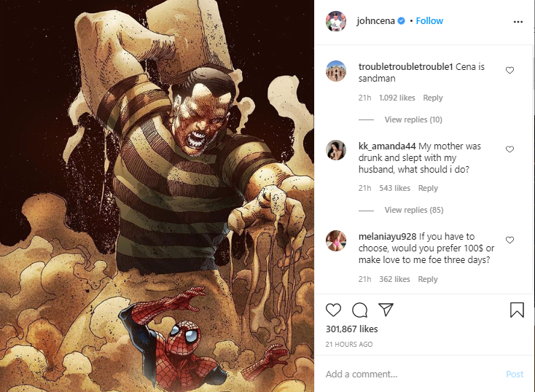Like the post with the heart icon
The width and height of the screenshot is (535, 392).
pos(333,310)
